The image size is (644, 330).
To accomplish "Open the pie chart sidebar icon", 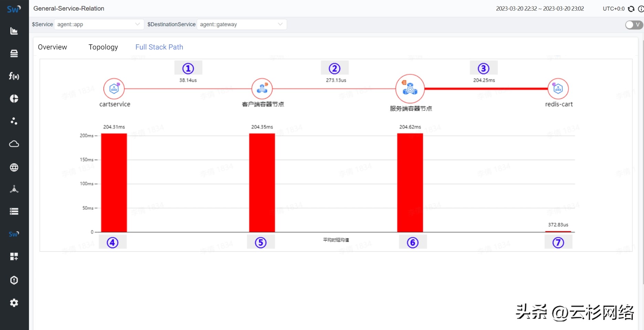I will pos(14,99).
